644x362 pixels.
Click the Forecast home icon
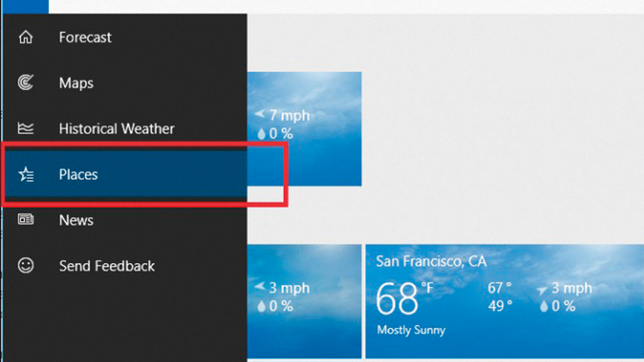point(26,37)
